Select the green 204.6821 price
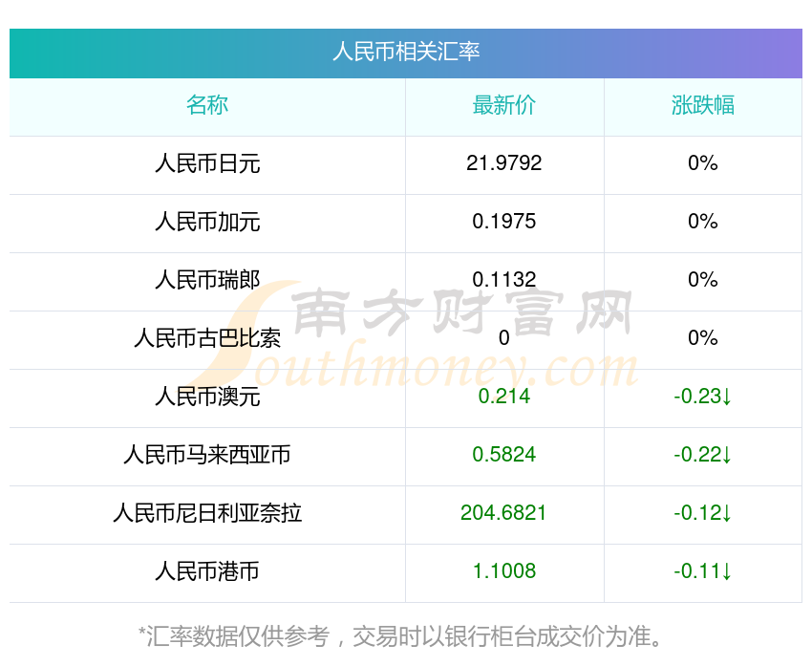This screenshot has height=666, width=812. [x=504, y=513]
